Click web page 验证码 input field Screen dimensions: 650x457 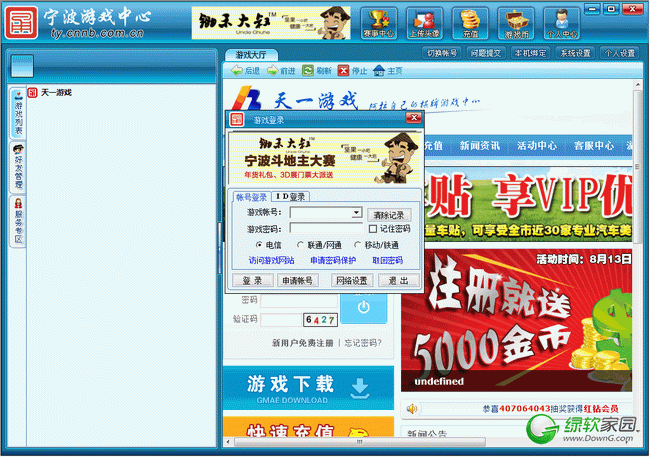pos(281,320)
